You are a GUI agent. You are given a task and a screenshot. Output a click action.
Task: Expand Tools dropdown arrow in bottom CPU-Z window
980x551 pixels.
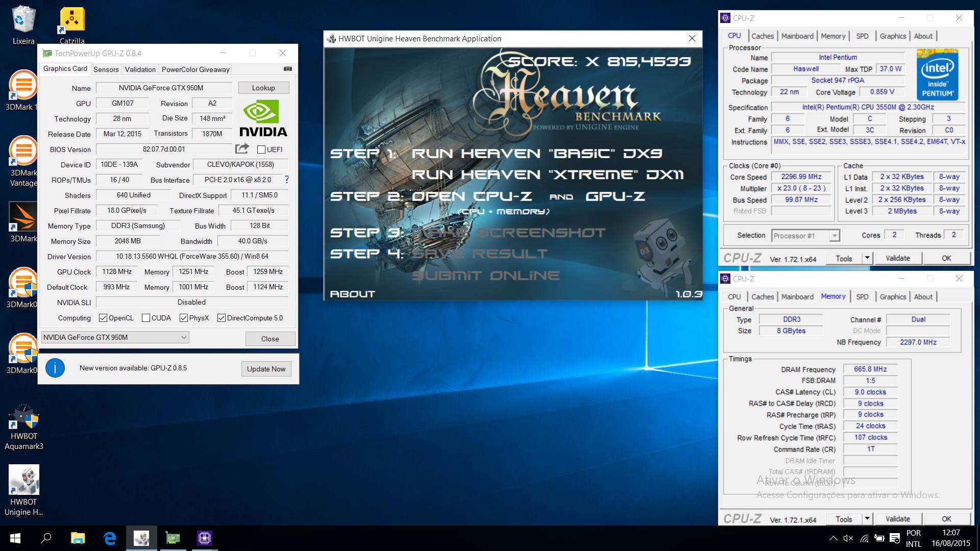click(867, 519)
